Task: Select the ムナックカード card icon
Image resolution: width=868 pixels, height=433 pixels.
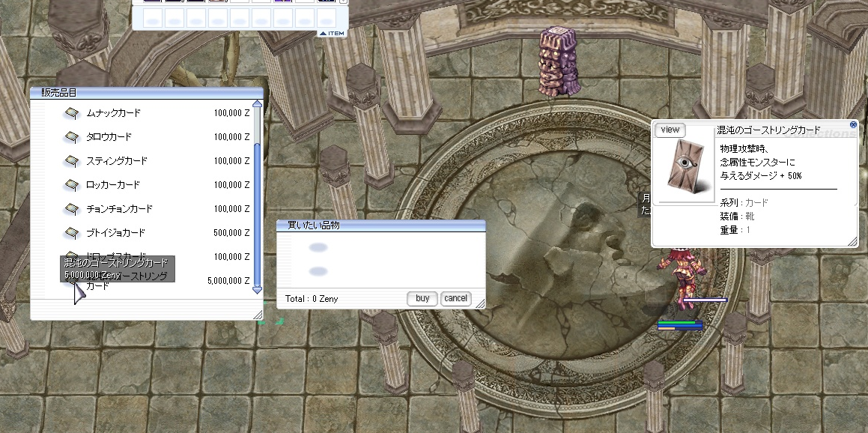Action: [x=71, y=113]
